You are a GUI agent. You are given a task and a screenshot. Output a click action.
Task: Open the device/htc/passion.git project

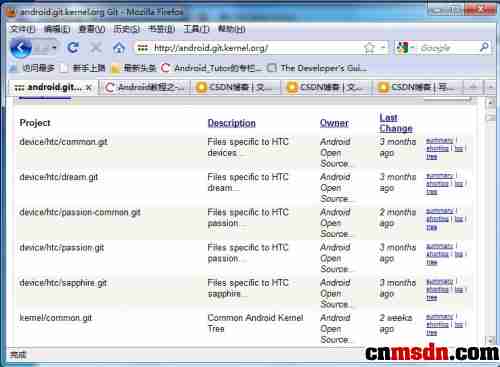[62, 248]
